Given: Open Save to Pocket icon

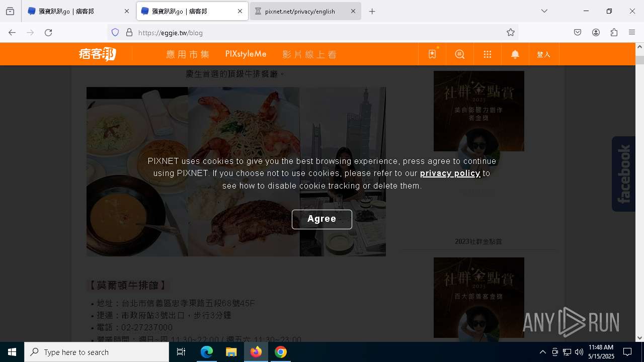Looking at the screenshot, I should pyautogui.click(x=578, y=32).
